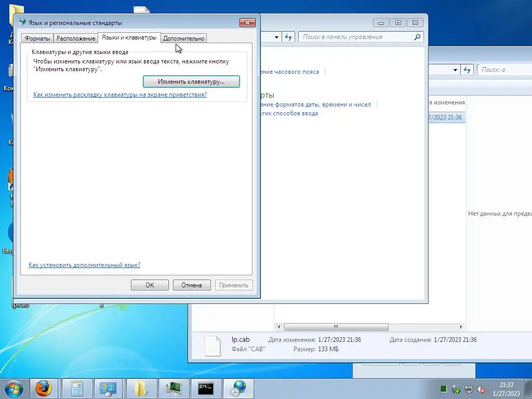This screenshot has height=399, width=532.
Task: Close the Язык и региональные стандарты dialog
Action: [x=247, y=22]
